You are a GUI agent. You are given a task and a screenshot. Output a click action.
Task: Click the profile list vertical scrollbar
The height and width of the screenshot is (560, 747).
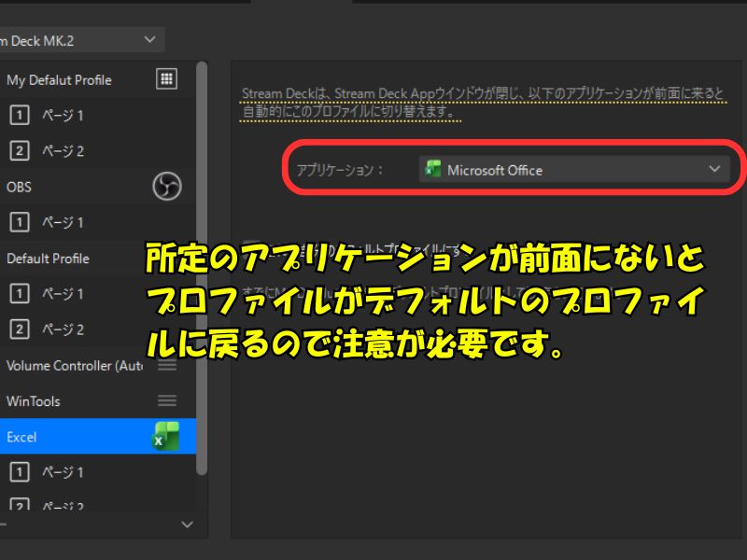click(x=202, y=280)
